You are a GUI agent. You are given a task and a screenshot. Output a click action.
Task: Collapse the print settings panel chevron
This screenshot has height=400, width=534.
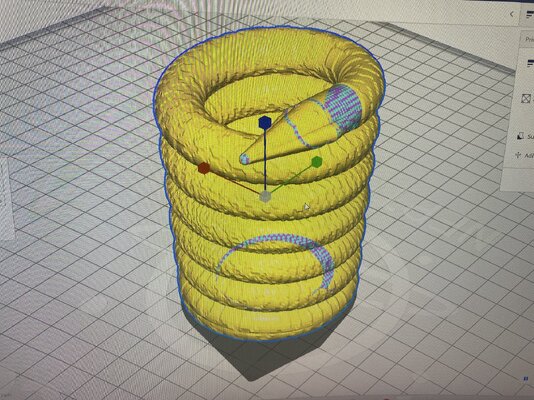click(512, 14)
